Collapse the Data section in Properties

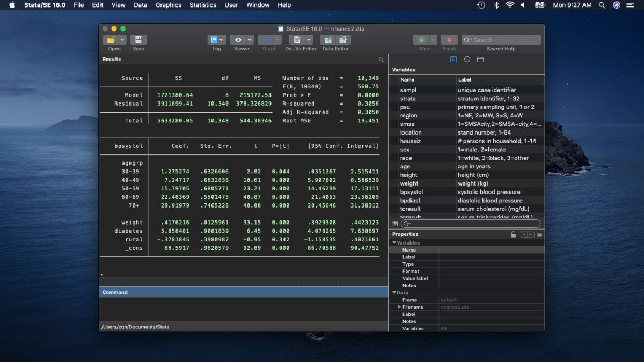[x=394, y=293]
